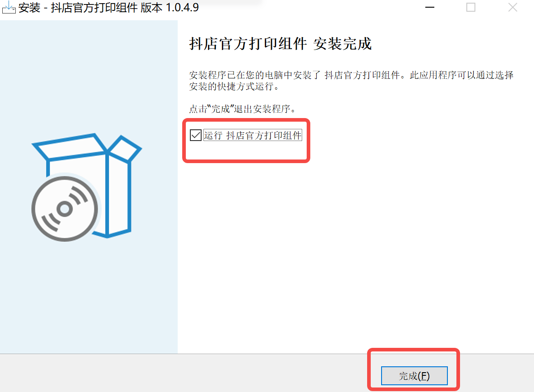Click the installer download icon in title bar
The height and width of the screenshot is (392, 534).
tap(9, 7)
